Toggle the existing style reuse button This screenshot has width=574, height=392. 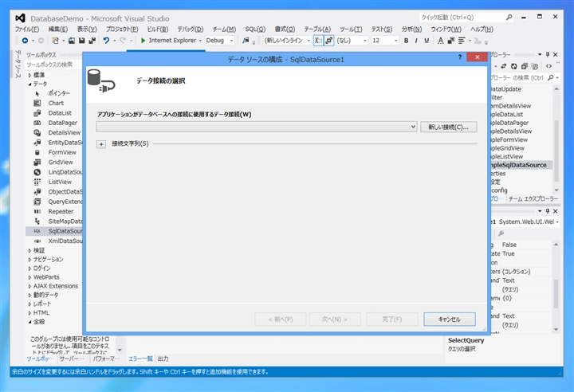329,41
